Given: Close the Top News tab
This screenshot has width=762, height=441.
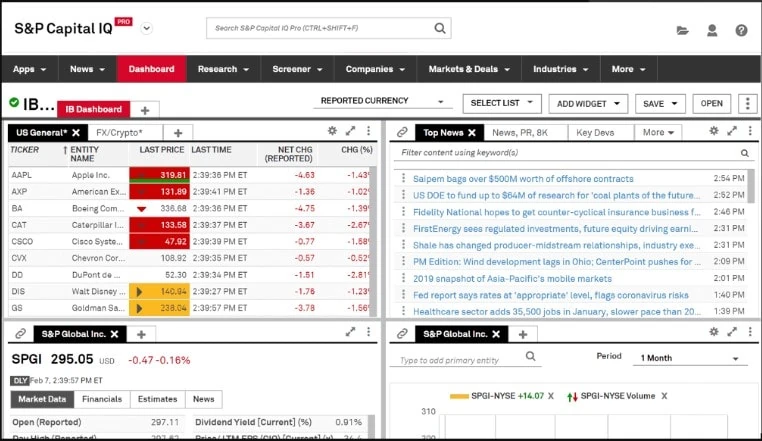Looking at the screenshot, I should (472, 132).
